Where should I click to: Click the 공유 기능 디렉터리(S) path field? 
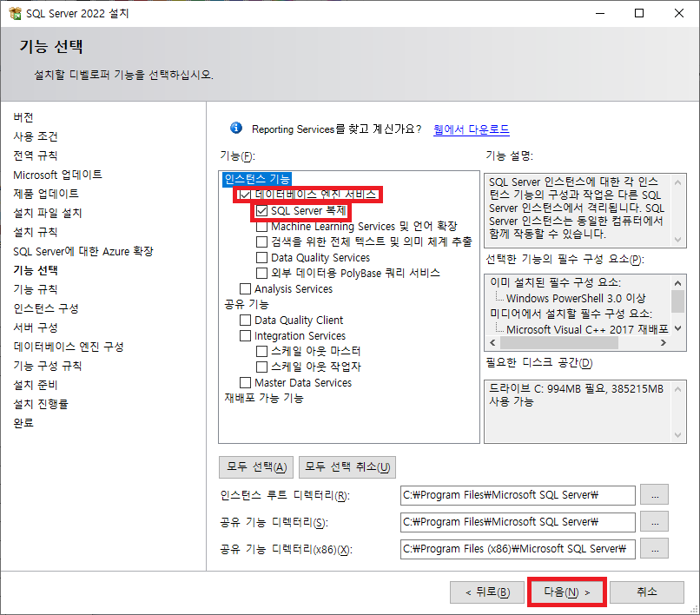point(518,522)
